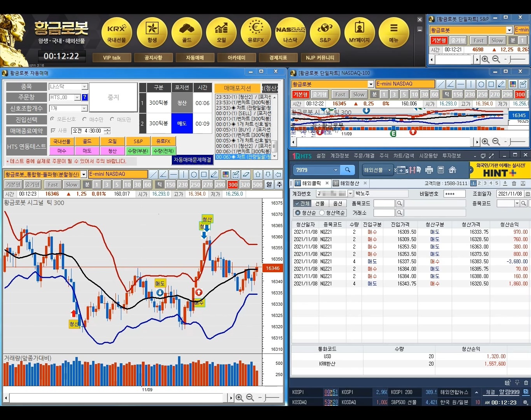Open the blue help question icon

click(x=85, y=97)
